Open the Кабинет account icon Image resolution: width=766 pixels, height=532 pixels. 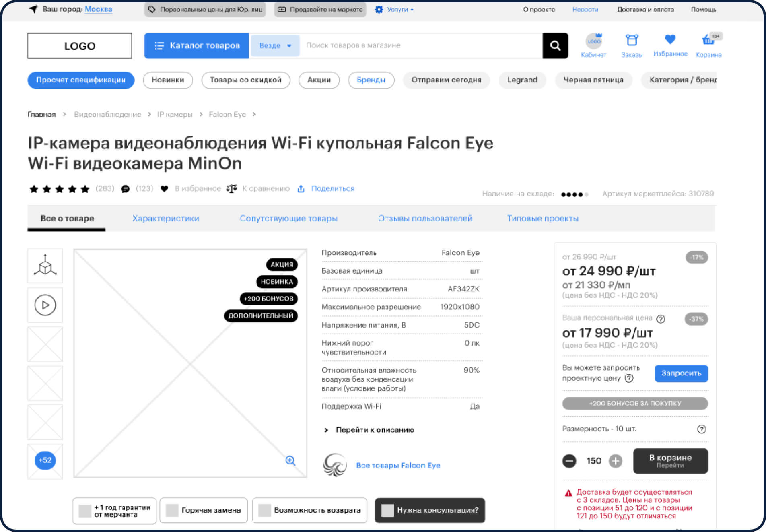click(x=593, y=41)
